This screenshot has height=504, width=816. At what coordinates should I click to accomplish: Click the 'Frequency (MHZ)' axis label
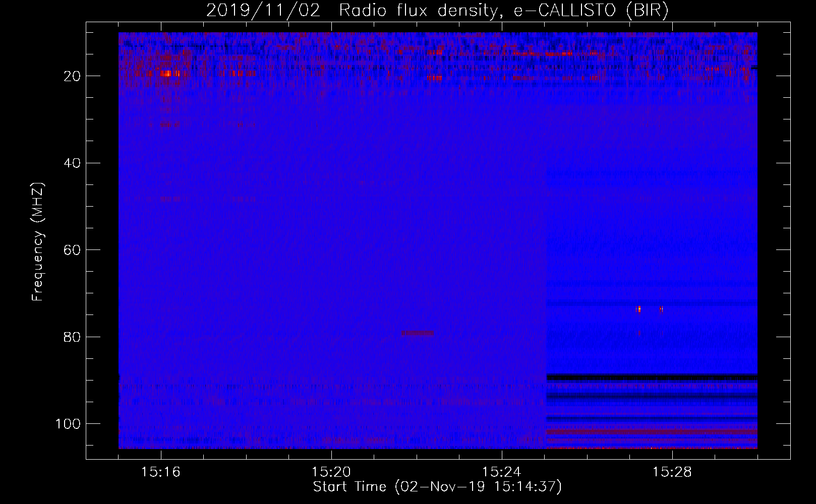point(38,241)
